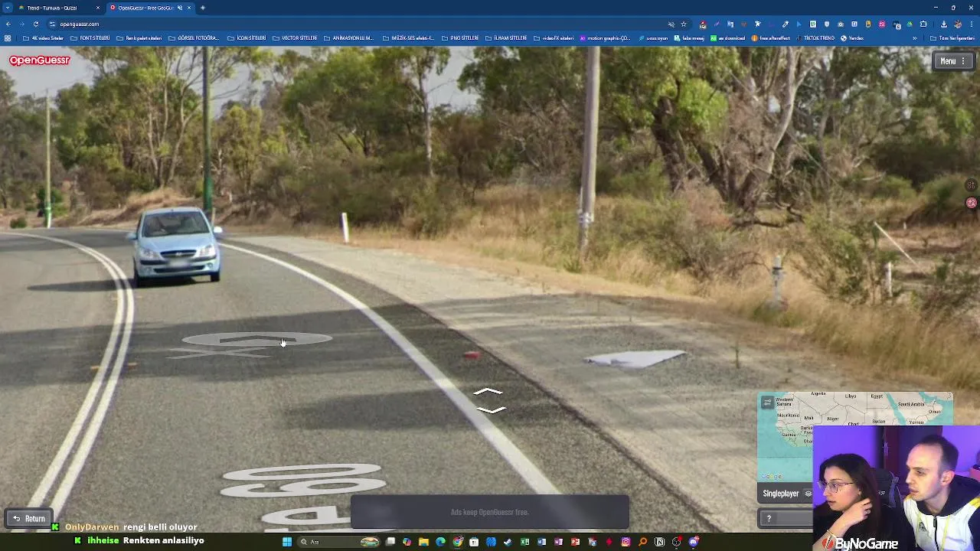Image resolution: width=980 pixels, height=551 pixels.
Task: Click the forward navigation arrow on road
Action: tap(488, 393)
